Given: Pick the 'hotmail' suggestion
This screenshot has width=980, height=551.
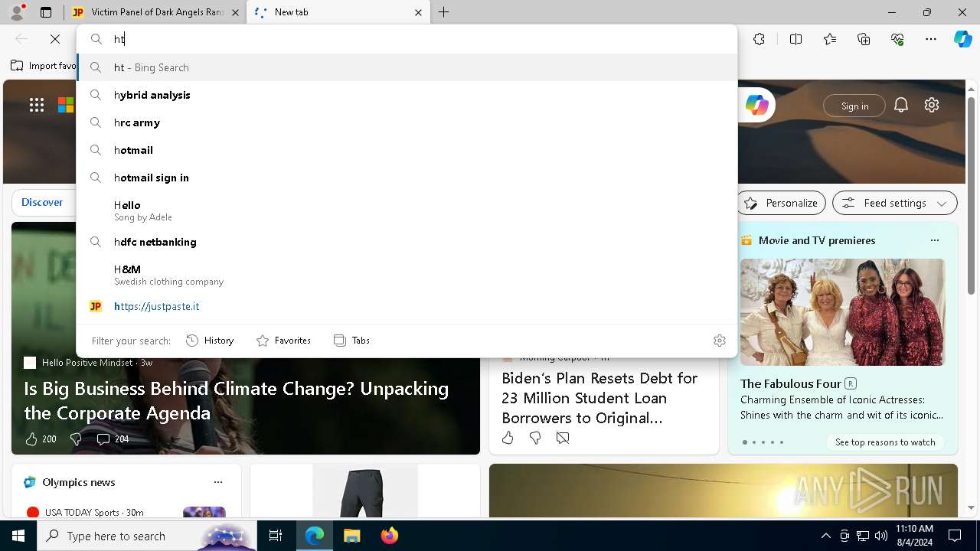Looking at the screenshot, I should [x=407, y=150].
